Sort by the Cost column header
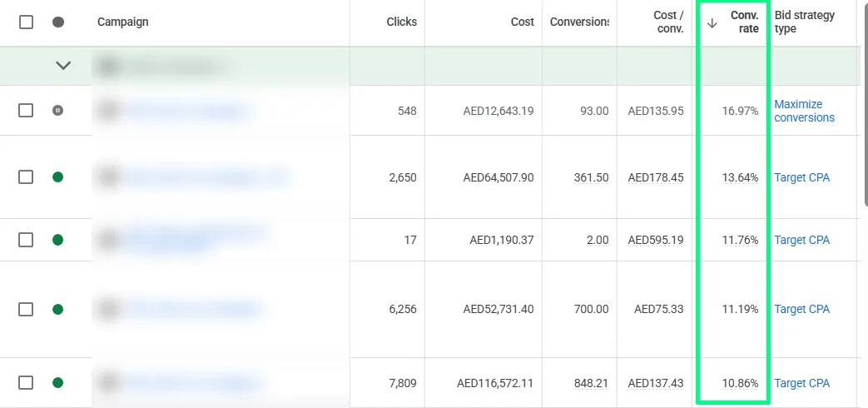Viewport: 868px width, 408px height. [x=523, y=22]
